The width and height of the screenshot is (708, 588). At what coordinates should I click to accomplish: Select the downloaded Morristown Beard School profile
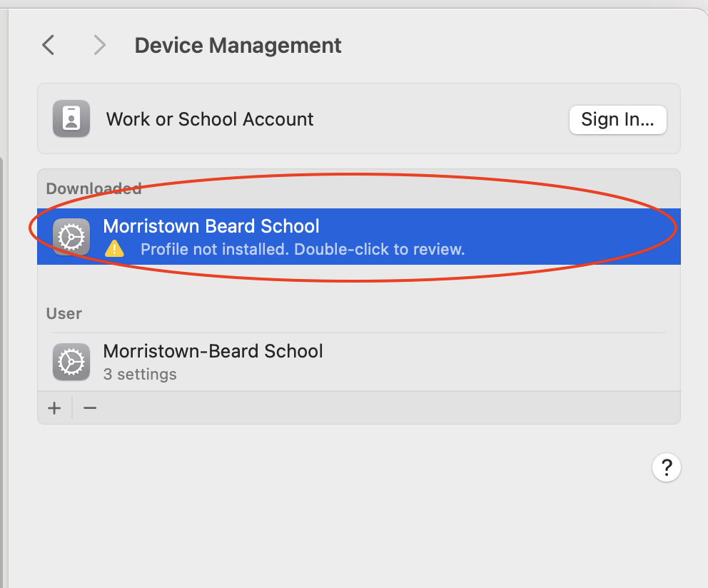358,237
